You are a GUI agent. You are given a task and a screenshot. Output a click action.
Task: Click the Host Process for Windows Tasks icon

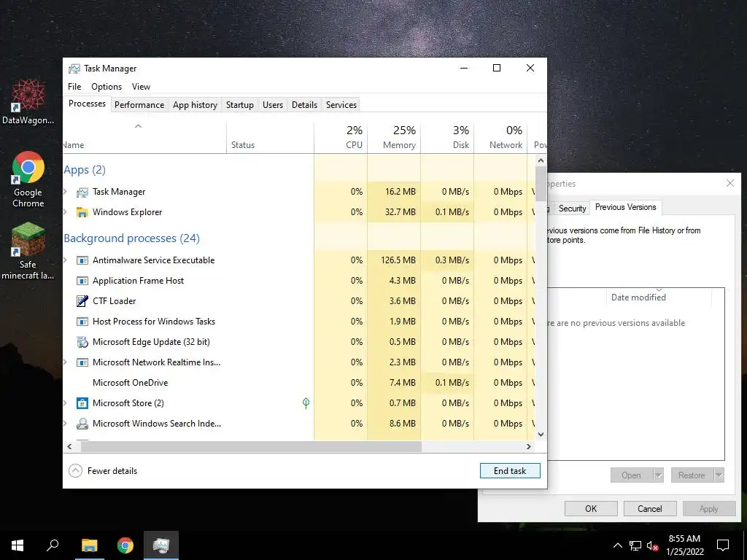[82, 322]
